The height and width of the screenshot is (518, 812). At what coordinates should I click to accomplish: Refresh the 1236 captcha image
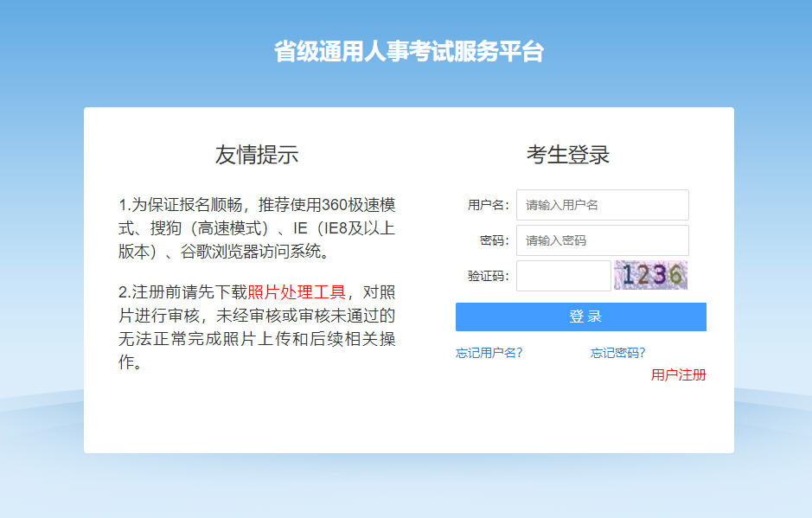tap(650, 275)
